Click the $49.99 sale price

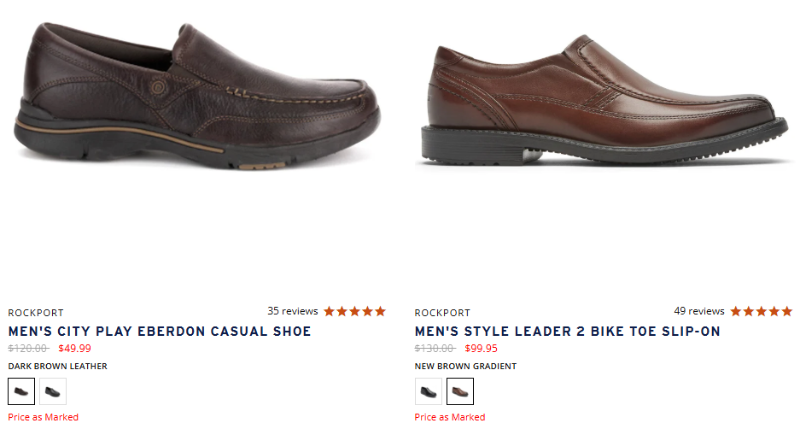pyautogui.click(x=74, y=349)
